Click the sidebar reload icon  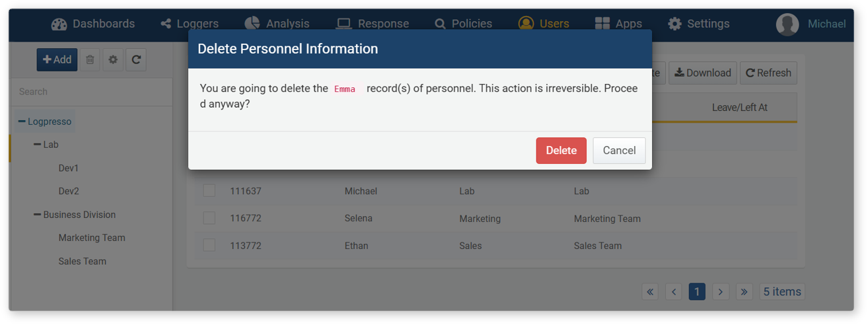pos(136,59)
